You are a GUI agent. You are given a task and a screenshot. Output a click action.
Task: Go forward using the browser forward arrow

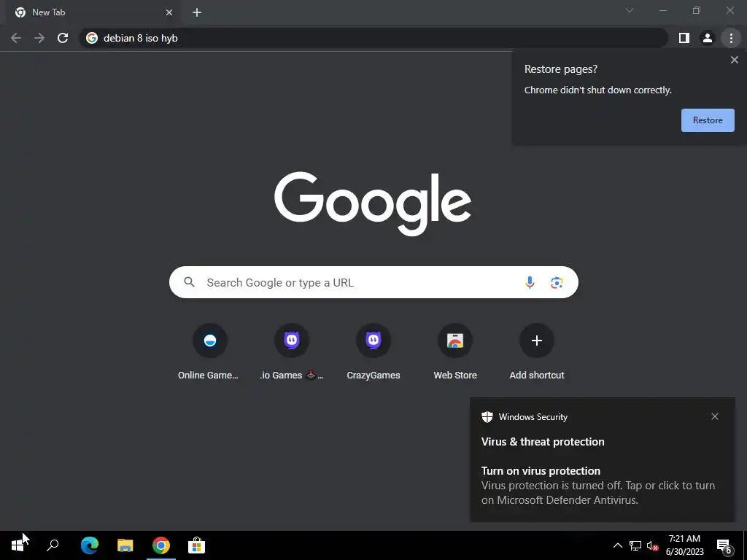point(39,38)
